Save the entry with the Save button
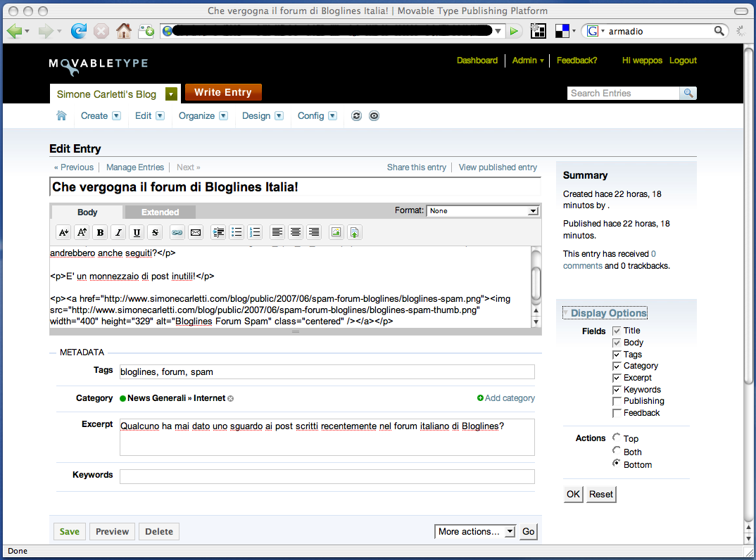This screenshot has height=560, width=756. coord(70,532)
